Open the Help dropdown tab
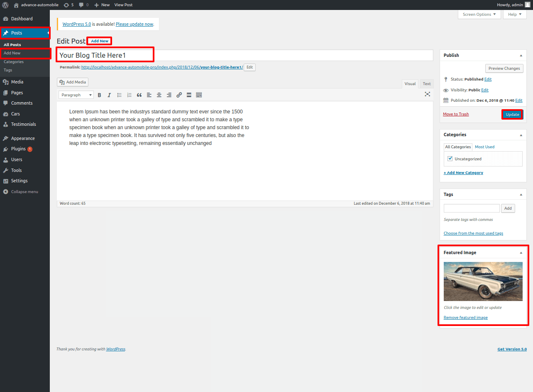The image size is (533, 392). click(x=514, y=15)
